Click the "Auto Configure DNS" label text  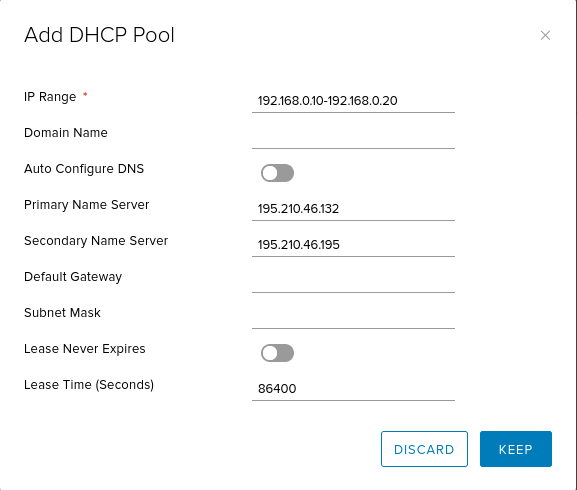(84, 169)
